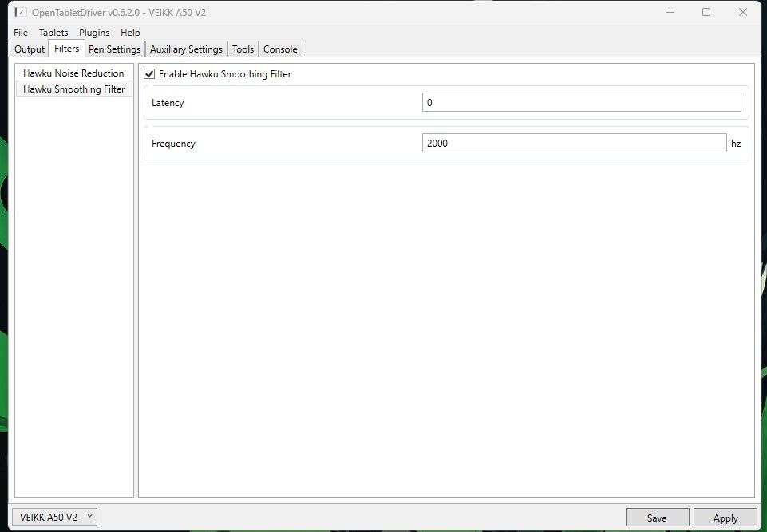Click inside the Latency input field
Viewport: 767px width, 532px height.
pyautogui.click(x=580, y=102)
